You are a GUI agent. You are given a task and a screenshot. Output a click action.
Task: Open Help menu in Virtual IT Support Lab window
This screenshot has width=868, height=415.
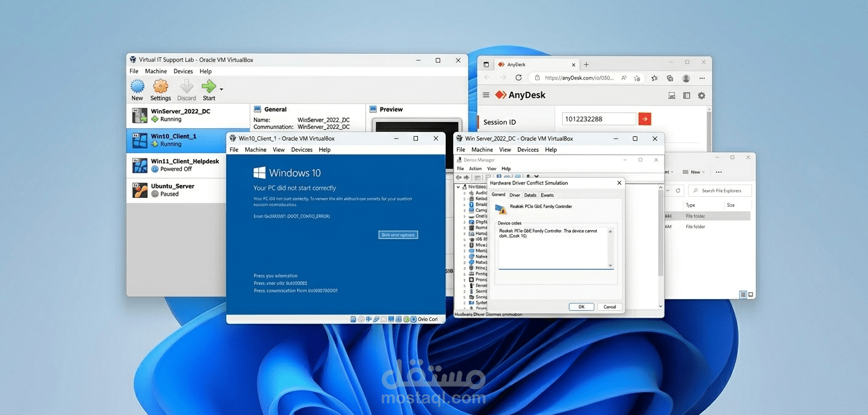pos(205,72)
